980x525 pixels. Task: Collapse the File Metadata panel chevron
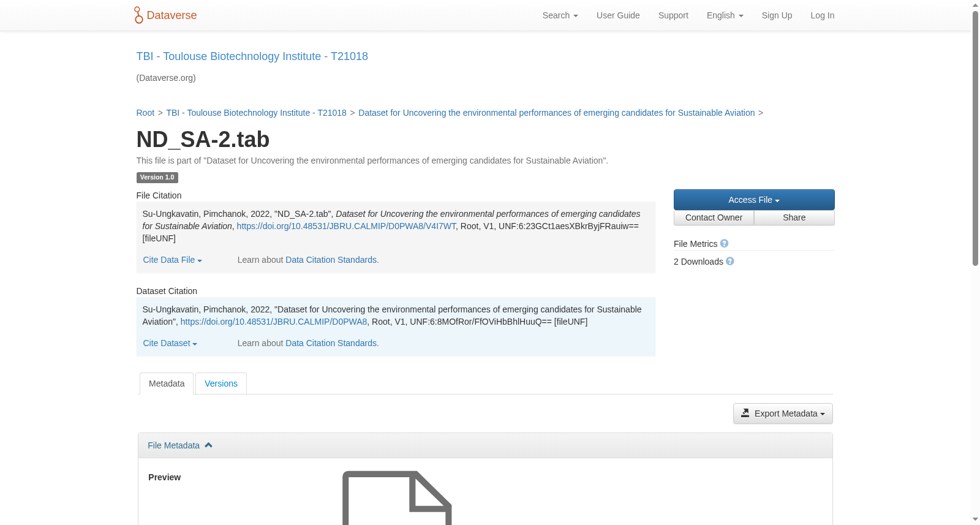pos(208,445)
